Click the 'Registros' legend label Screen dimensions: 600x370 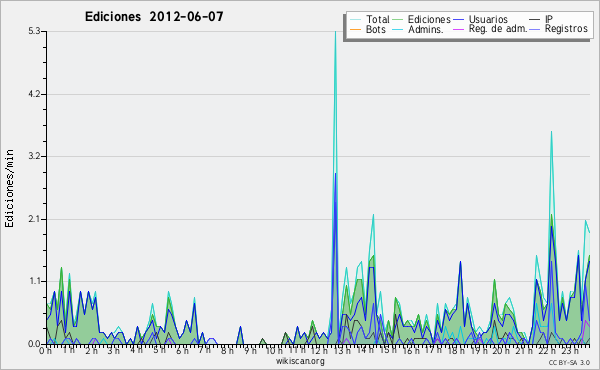(x=566, y=29)
